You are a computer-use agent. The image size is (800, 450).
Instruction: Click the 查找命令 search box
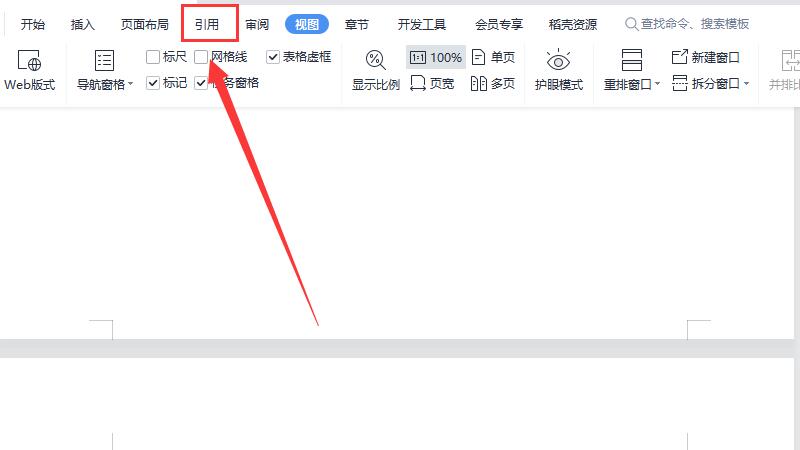687,24
